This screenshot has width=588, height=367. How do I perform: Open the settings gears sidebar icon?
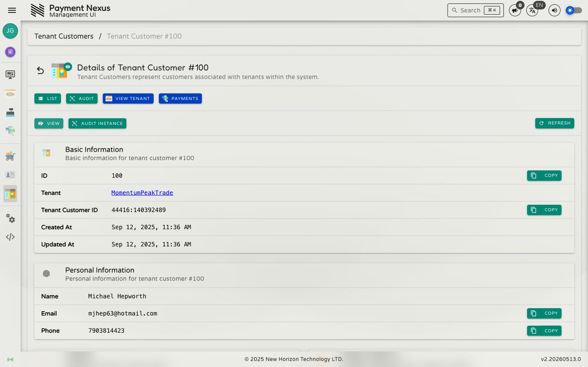tap(10, 218)
